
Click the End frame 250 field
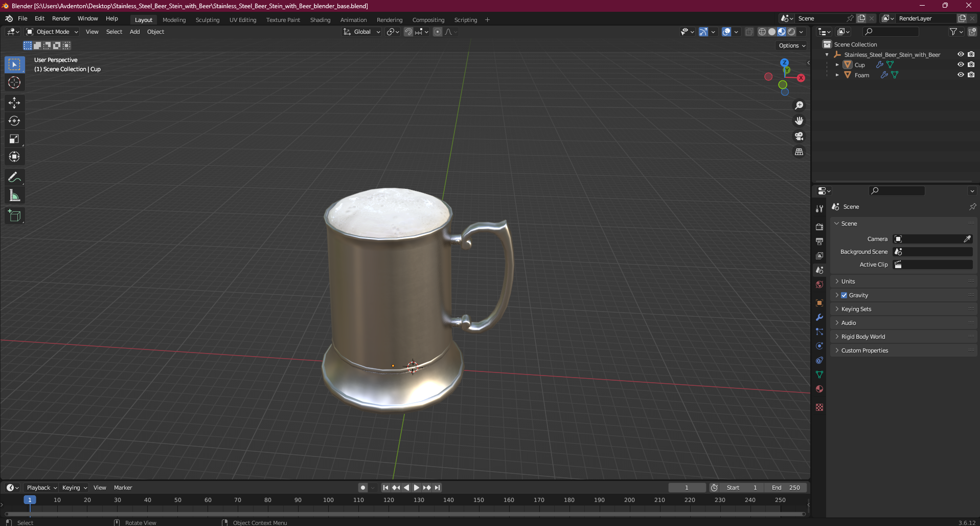click(x=786, y=488)
